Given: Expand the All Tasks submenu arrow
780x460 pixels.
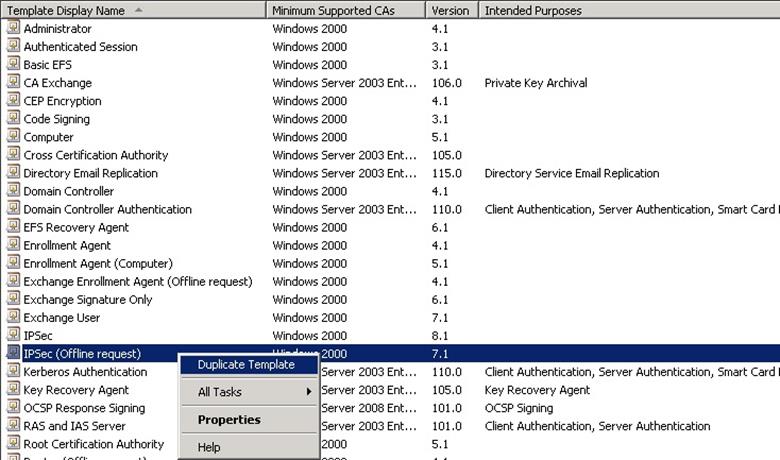Looking at the screenshot, I should tap(309, 392).
